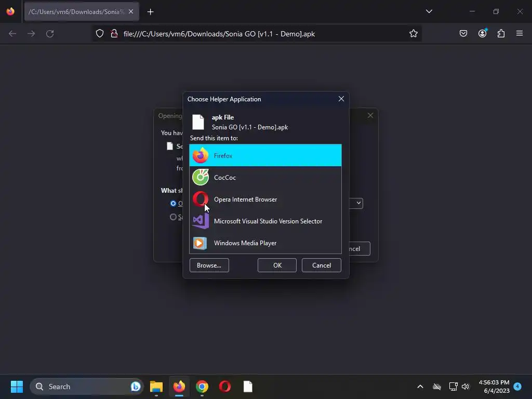Choose the Windows Media Player icon
Image resolution: width=532 pixels, height=399 pixels.
(x=200, y=243)
